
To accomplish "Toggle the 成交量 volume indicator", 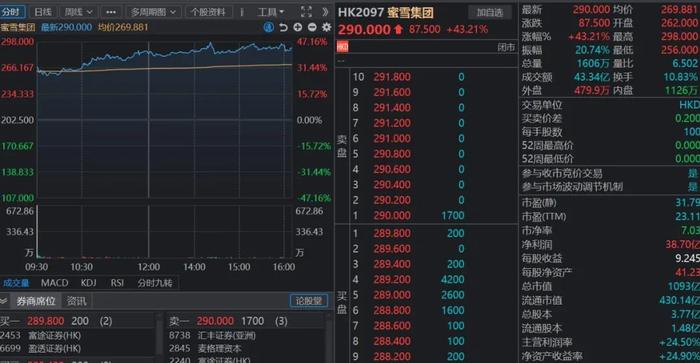I will tap(16, 283).
